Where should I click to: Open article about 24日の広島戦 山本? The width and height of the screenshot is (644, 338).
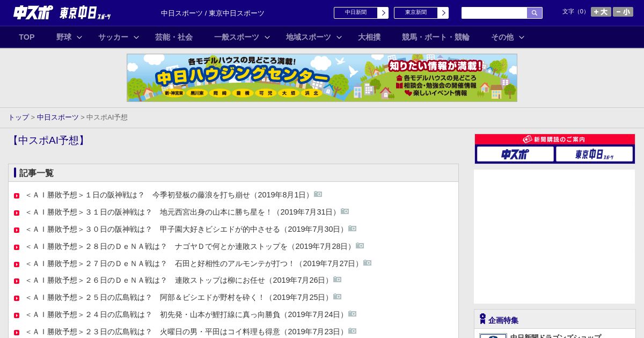(186, 314)
